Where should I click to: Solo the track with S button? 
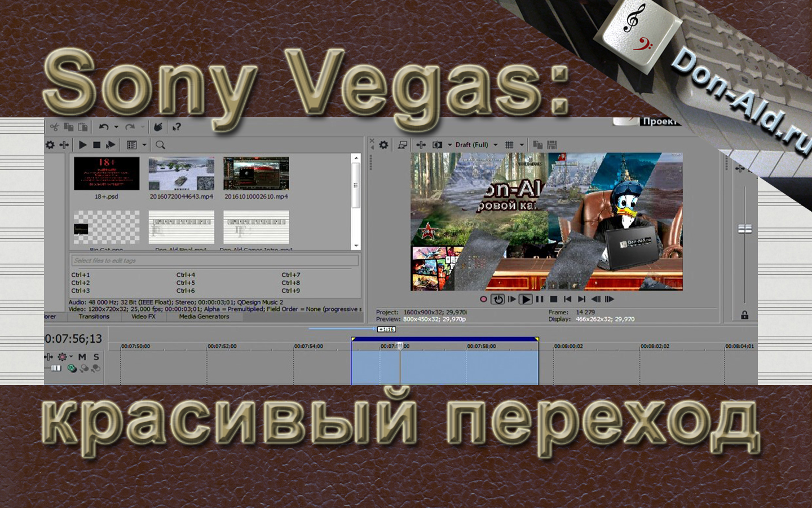point(96,357)
